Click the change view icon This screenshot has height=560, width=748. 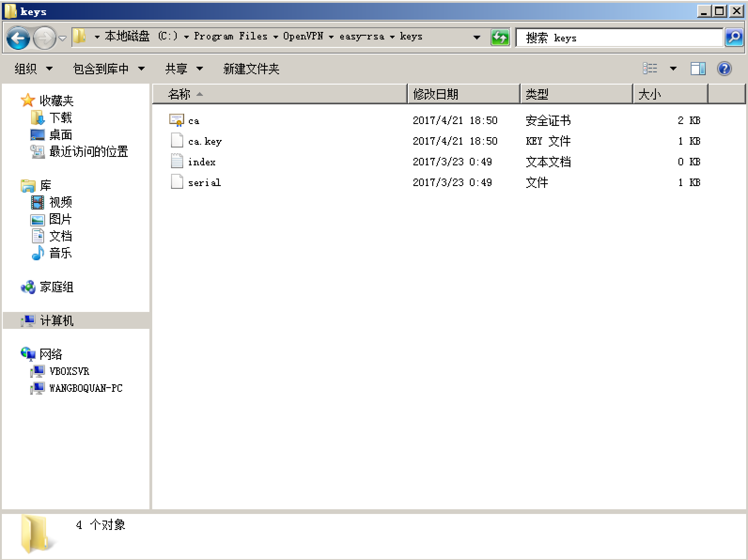click(x=650, y=69)
